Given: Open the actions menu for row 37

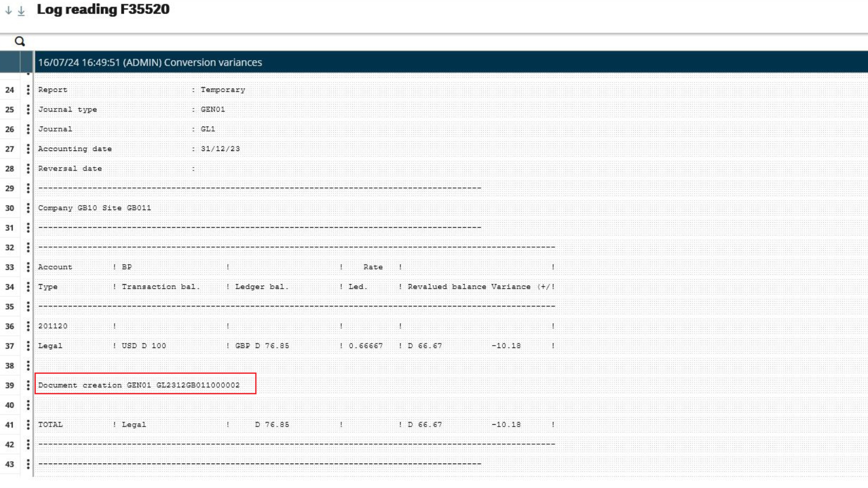Looking at the screenshot, I should click(28, 346).
